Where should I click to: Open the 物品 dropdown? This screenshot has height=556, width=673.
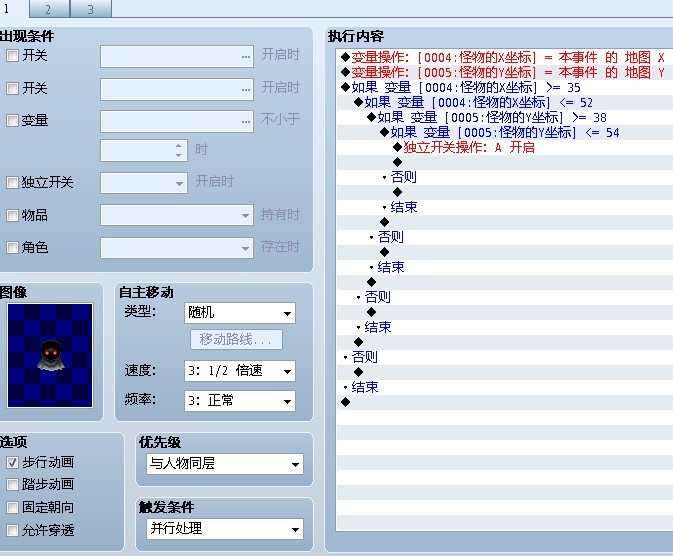point(177,215)
